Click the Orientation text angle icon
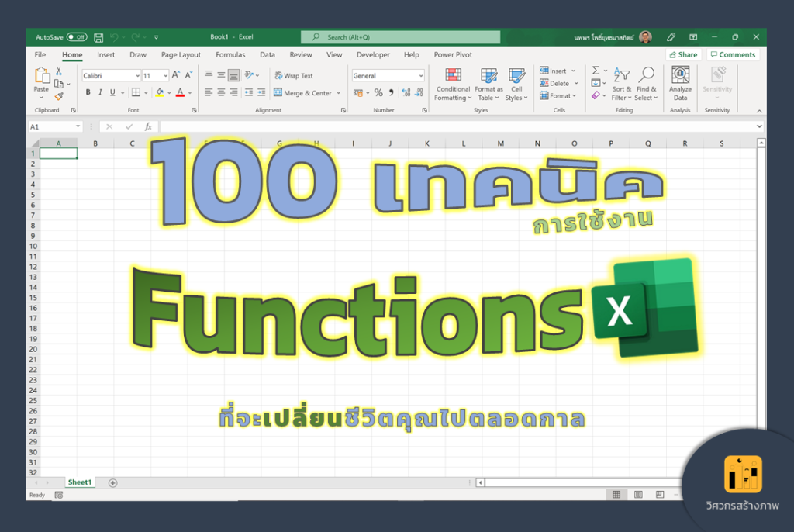Image resolution: width=794 pixels, height=532 pixels. pyautogui.click(x=249, y=75)
